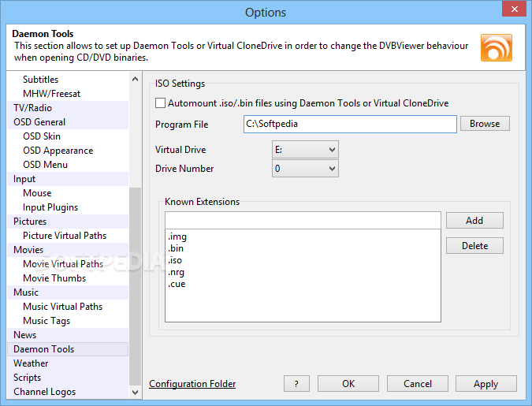Focus the new extension input box

303,221
